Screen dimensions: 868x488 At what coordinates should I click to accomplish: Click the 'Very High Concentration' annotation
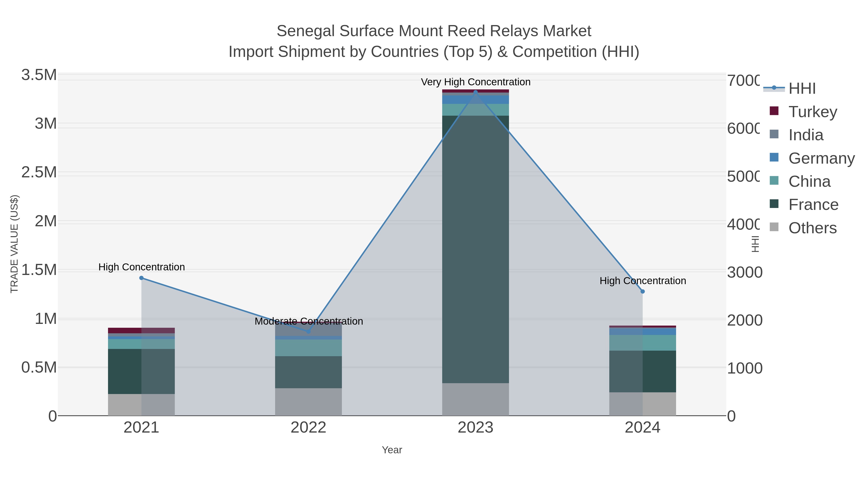(476, 82)
